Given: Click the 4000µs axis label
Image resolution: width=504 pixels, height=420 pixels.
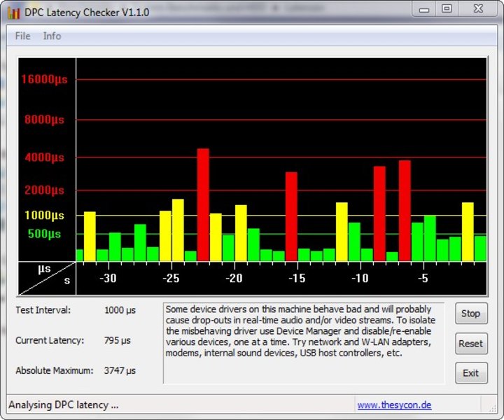Looking at the screenshot, I should coord(44,157).
